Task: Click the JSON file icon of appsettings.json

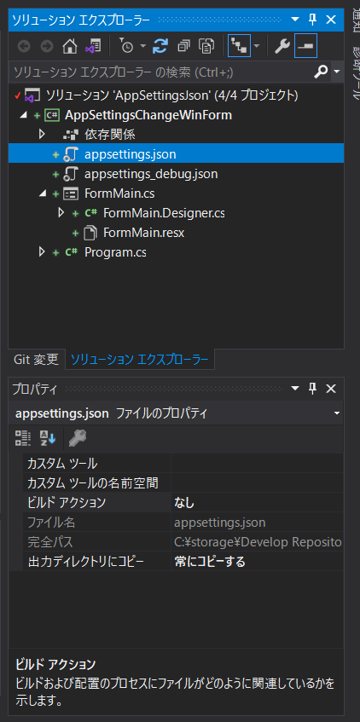Action: [70, 155]
